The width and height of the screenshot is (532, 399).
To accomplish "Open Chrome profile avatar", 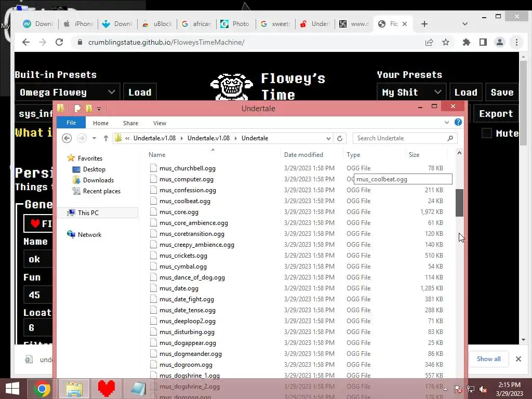I will point(500,42).
